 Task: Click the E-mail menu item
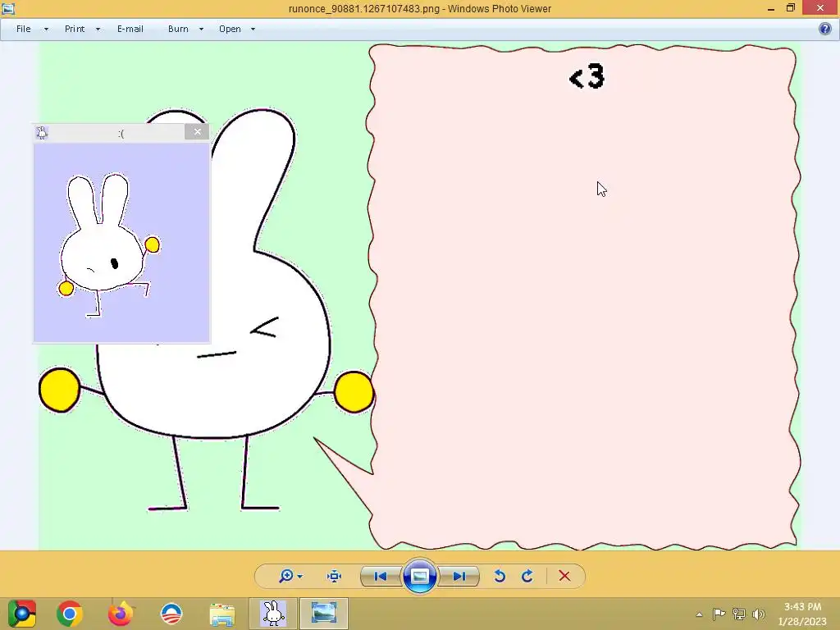[130, 29]
